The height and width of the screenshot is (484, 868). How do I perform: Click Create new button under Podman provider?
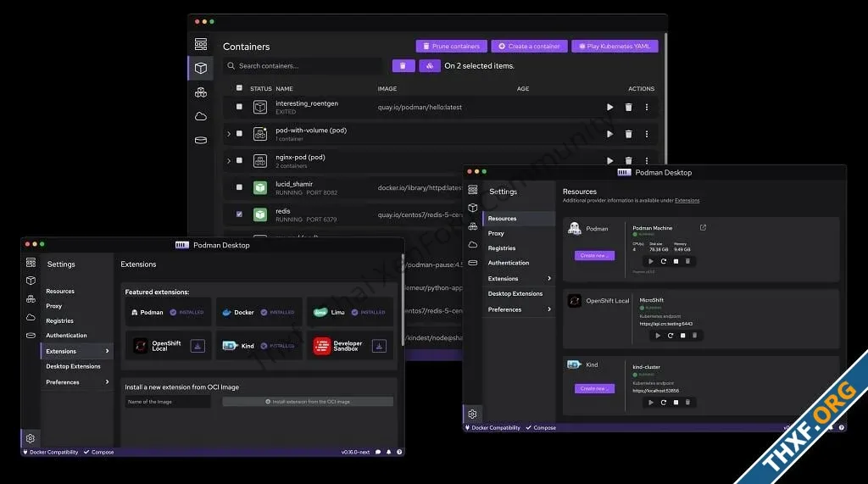pyautogui.click(x=594, y=256)
